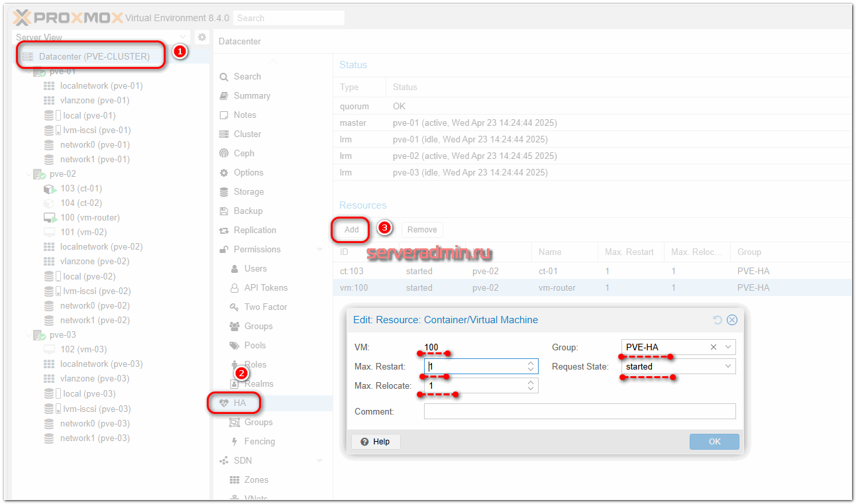Open the Permissions section
Screen dimensions: 856x504
257,249
